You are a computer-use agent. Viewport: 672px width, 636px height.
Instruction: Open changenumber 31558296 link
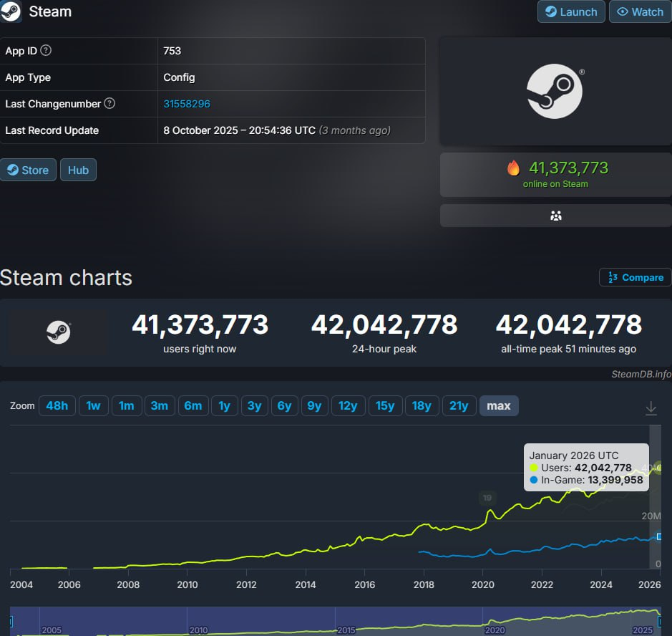(x=187, y=104)
